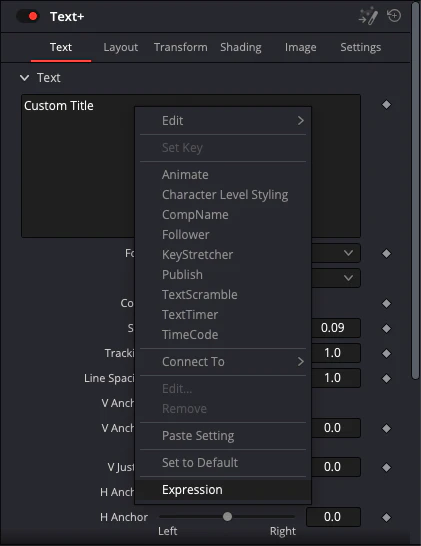This screenshot has width=421, height=546.
Task: Click keyframe diamond next to 0.09
Action: pyautogui.click(x=386, y=328)
